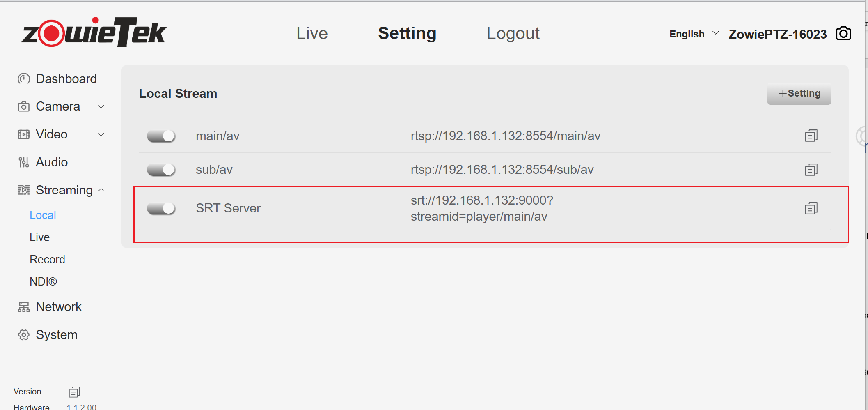Click the +Setting button
This screenshot has height=410, width=868.
(799, 94)
